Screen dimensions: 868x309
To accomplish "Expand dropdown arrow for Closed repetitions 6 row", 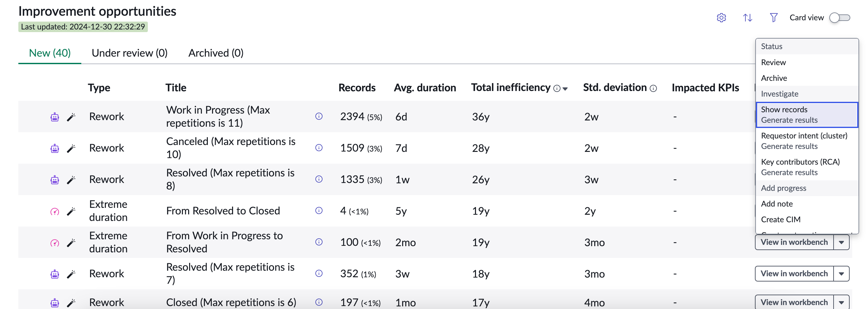I will pyautogui.click(x=841, y=302).
